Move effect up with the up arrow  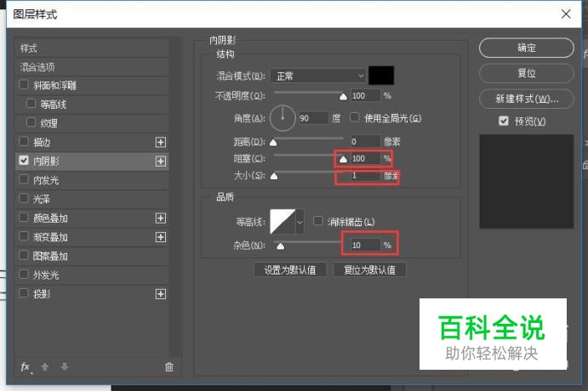click(x=45, y=366)
